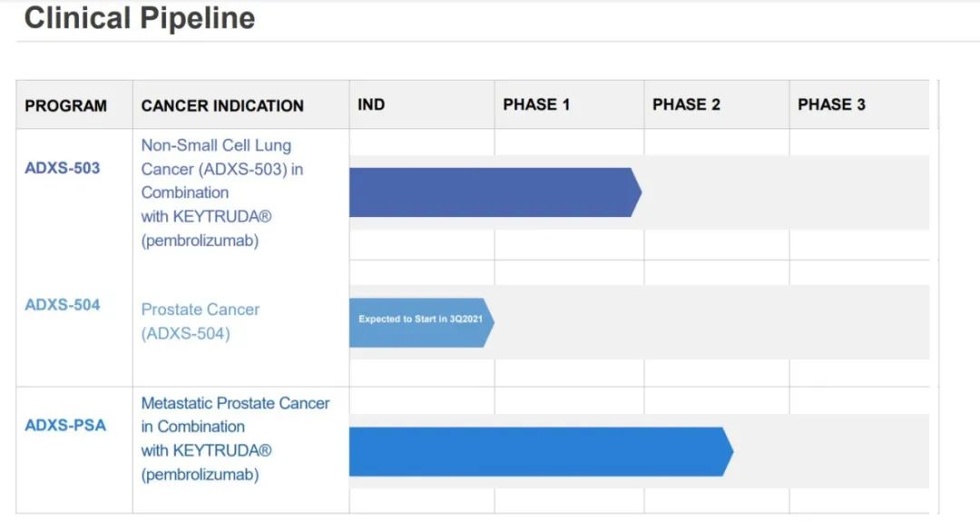
Task: Click the empty Phase 3 cell for ADXS-504
Action: tap(858, 321)
